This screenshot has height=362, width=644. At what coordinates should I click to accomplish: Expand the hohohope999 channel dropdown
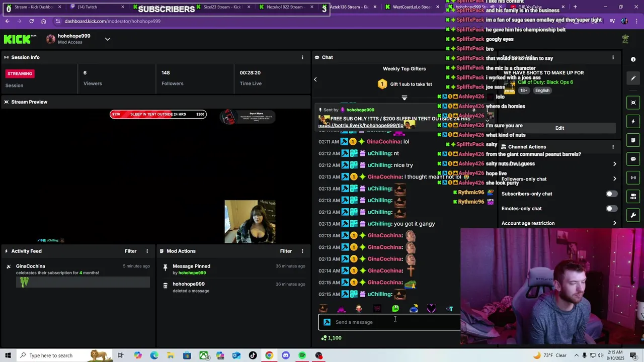click(107, 39)
